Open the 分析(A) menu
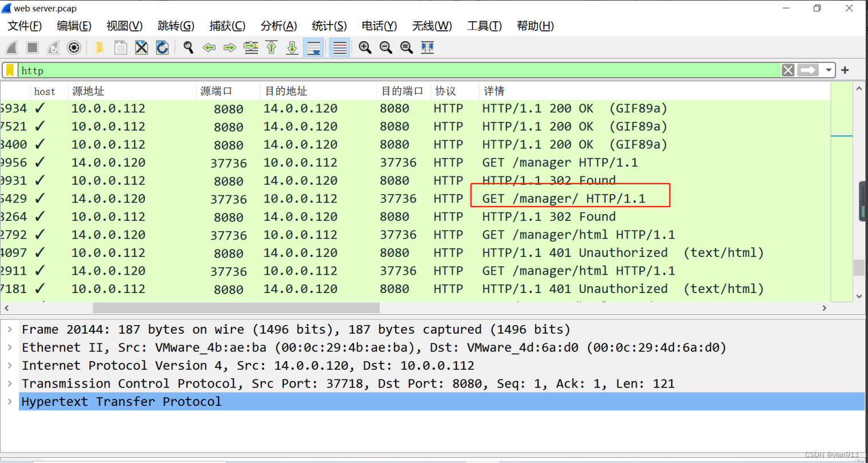The image size is (868, 463). [278, 26]
